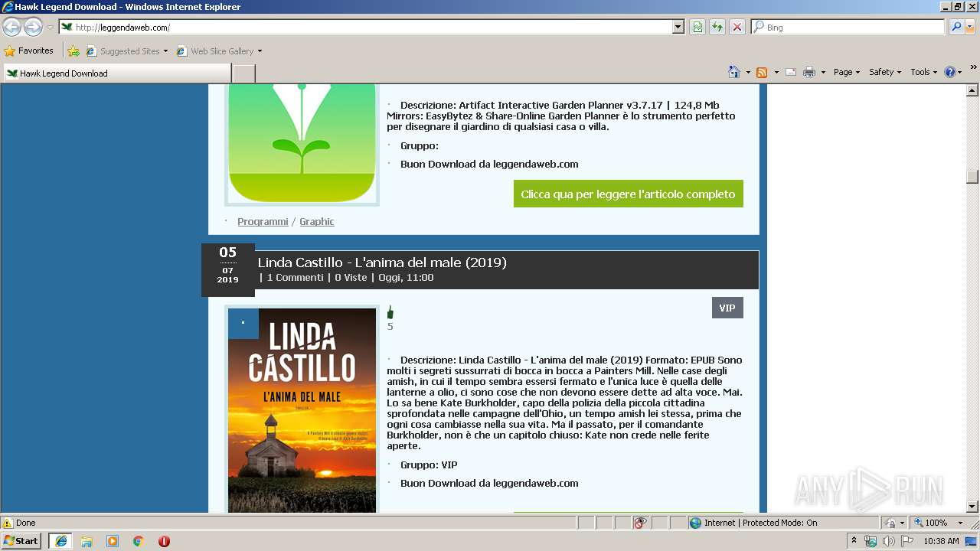Expand search provider dropdown
Screen dimensions: 980x551
tap(971, 27)
